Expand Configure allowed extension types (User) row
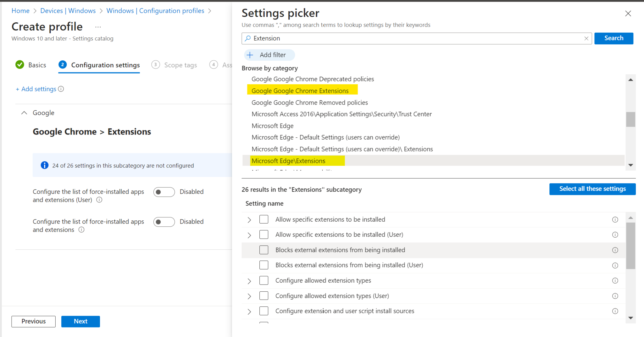The image size is (644, 337). click(249, 296)
